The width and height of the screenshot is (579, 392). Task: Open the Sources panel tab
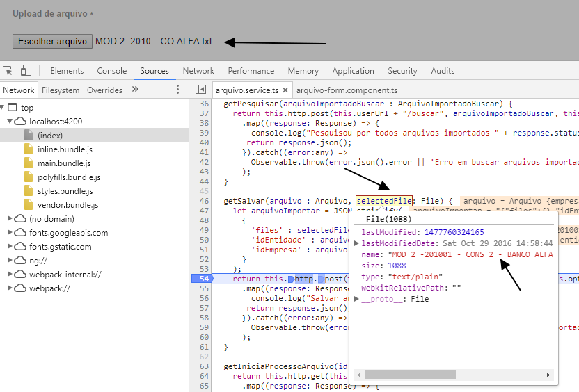(x=154, y=70)
